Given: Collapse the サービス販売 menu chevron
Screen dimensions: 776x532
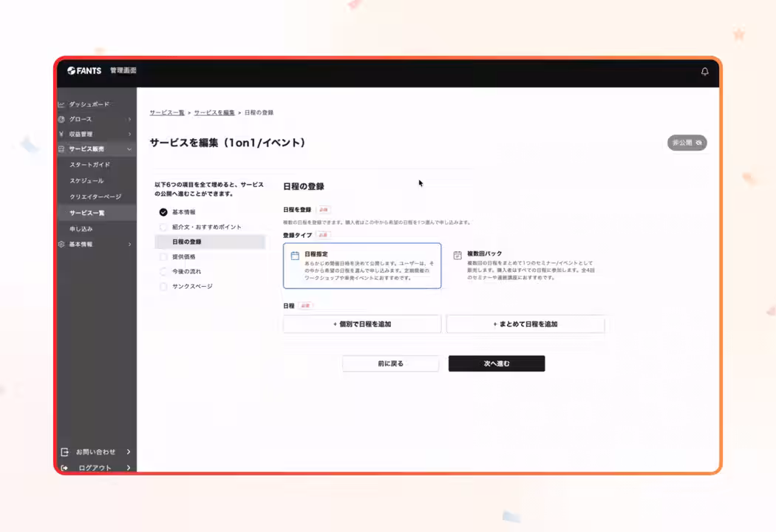Looking at the screenshot, I should pyautogui.click(x=129, y=149).
